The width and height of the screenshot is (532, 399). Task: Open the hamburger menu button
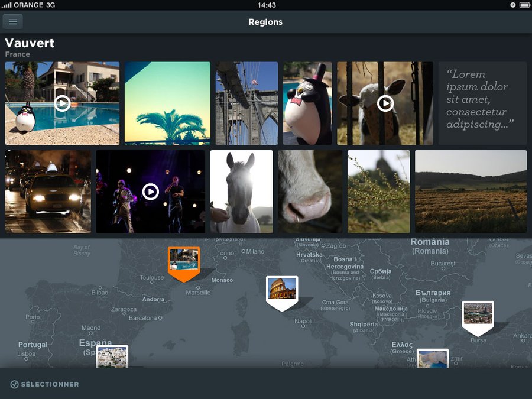coord(12,22)
